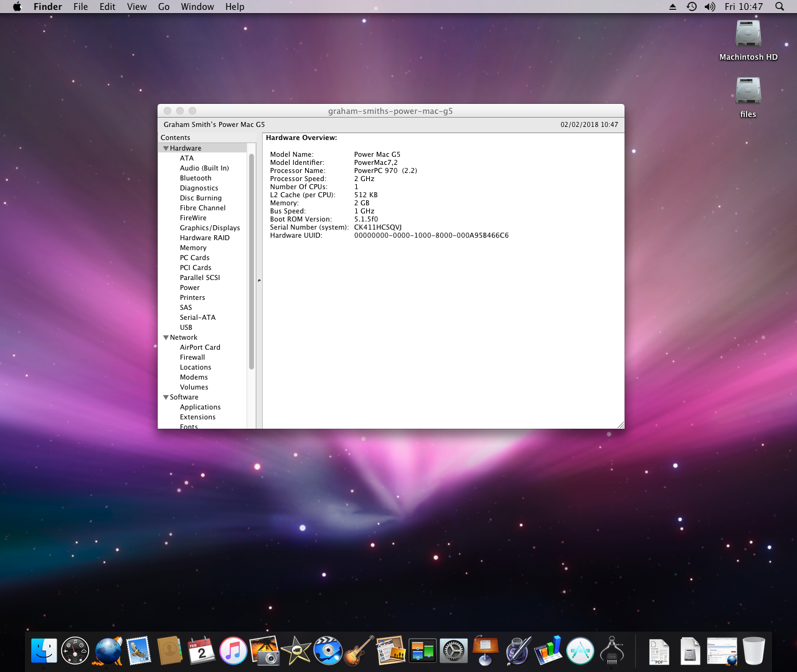Image resolution: width=797 pixels, height=672 pixels.
Task: Launch iDVD from the dock
Action: coord(328,651)
